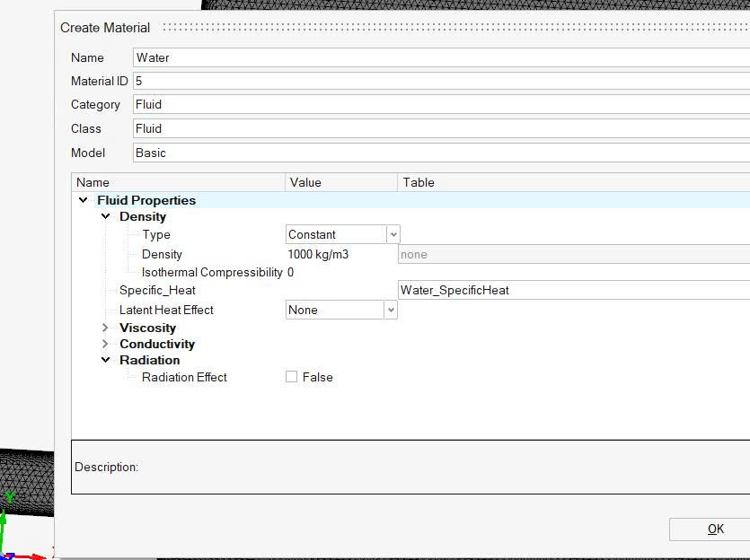Select the Latent Heat Effect row label
The image size is (750, 560).
[x=166, y=310]
